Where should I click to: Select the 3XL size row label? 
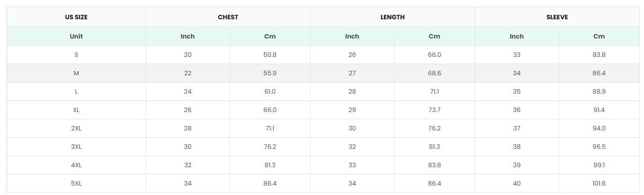coord(76,147)
